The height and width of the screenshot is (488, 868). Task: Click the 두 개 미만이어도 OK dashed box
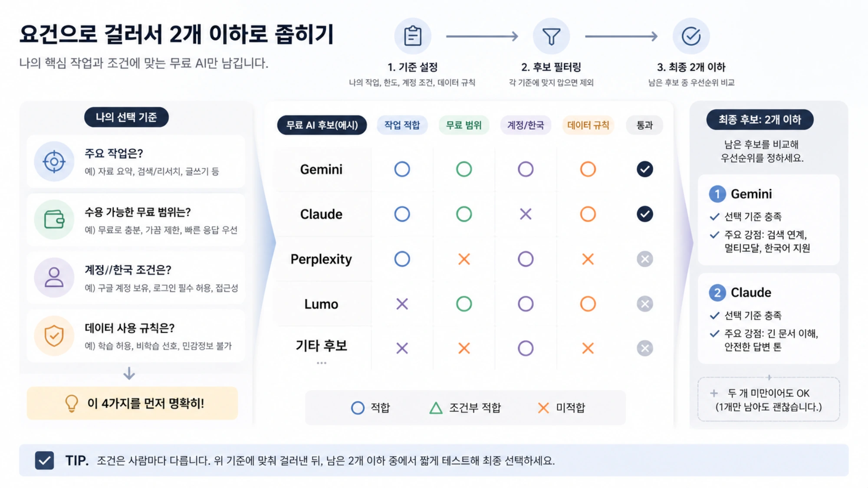tap(769, 400)
